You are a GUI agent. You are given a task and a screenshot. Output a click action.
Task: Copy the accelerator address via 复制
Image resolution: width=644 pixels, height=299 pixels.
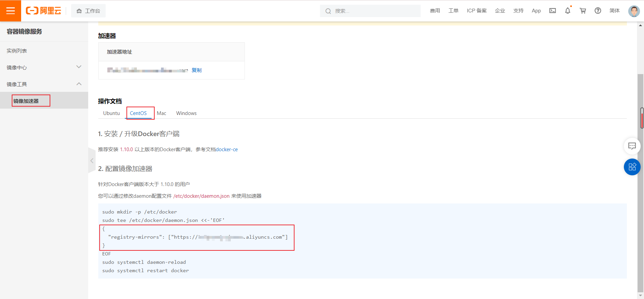coord(197,70)
